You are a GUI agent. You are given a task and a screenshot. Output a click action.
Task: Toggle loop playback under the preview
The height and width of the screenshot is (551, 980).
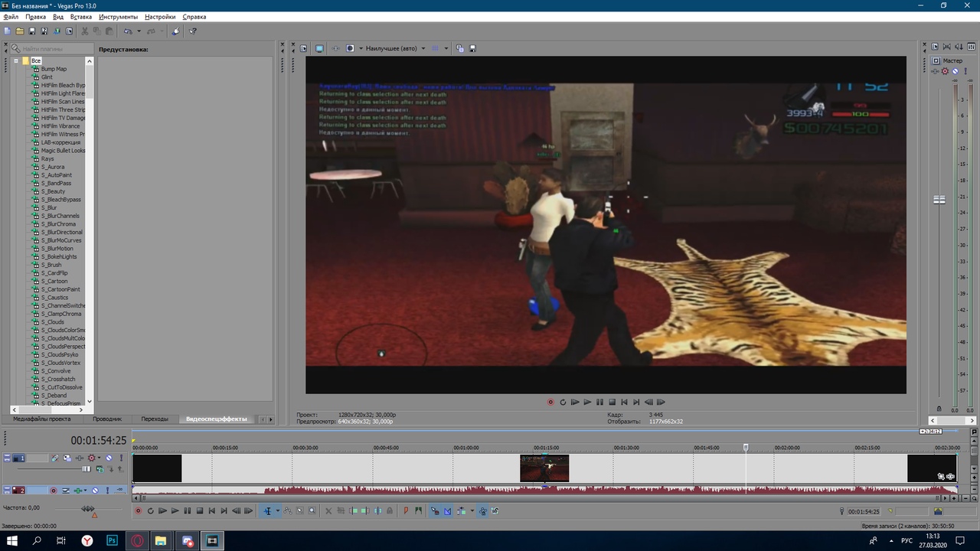click(x=563, y=402)
